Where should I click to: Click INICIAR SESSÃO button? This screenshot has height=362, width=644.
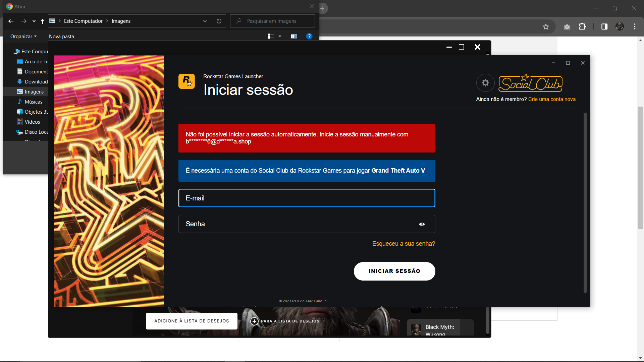click(x=394, y=271)
